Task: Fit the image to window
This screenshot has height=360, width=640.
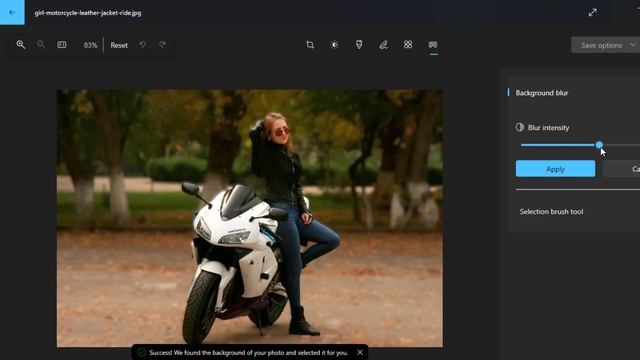Action: pyautogui.click(x=62, y=44)
